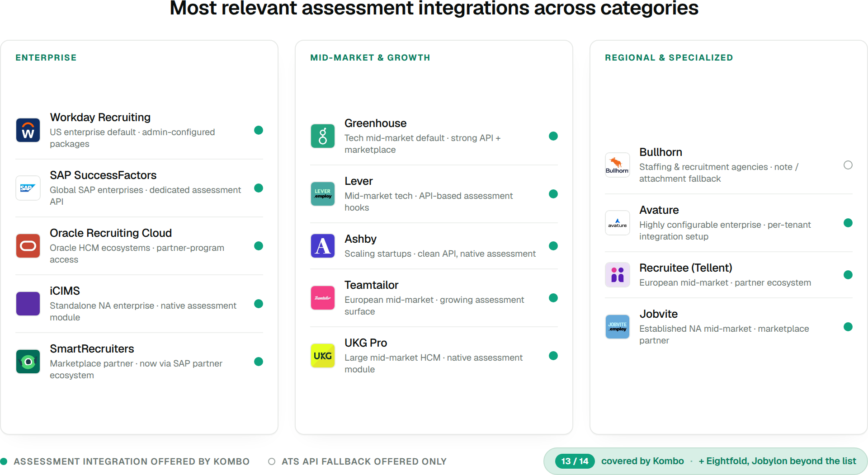Click Recruitee (Tellent) green status dot

[848, 275]
